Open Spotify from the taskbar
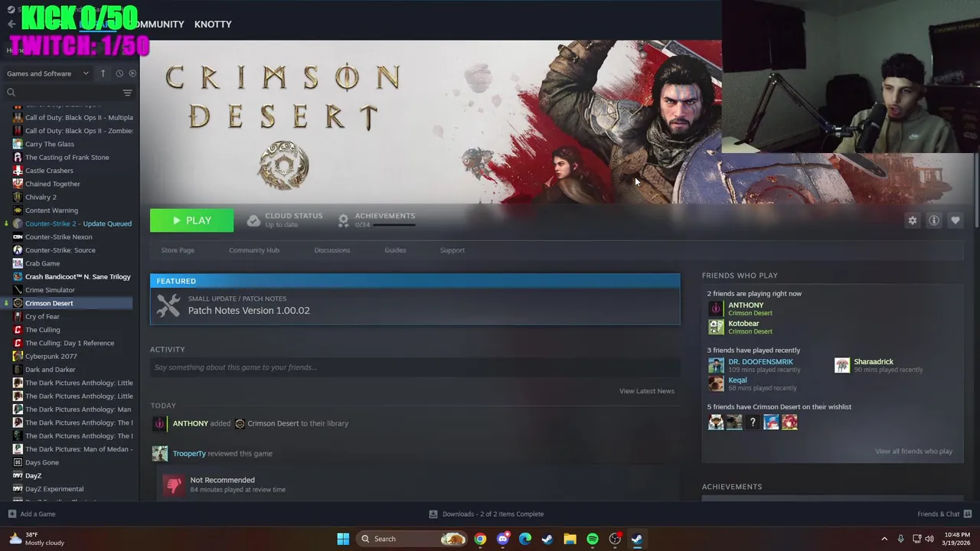The height and width of the screenshot is (551, 980). point(592,539)
